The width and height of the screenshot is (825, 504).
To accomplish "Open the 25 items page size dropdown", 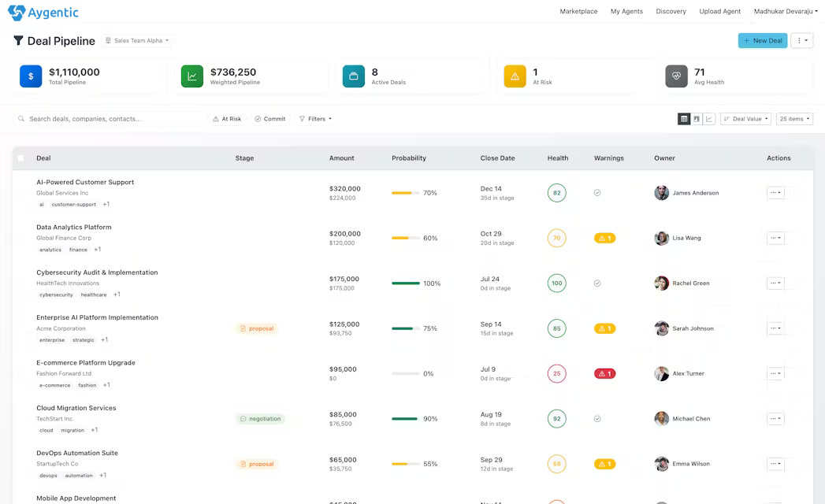I will [x=794, y=119].
